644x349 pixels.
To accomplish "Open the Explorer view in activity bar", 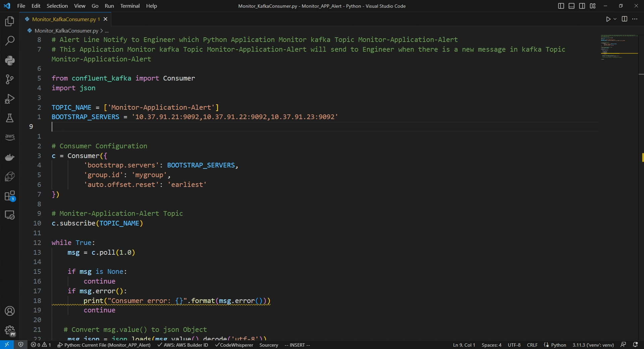I will pos(10,21).
